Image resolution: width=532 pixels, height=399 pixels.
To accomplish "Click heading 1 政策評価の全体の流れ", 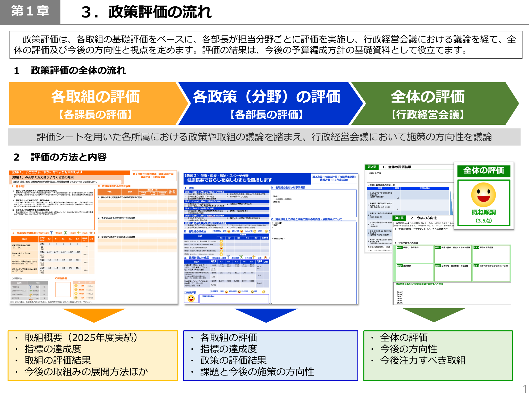I will 70,70.
